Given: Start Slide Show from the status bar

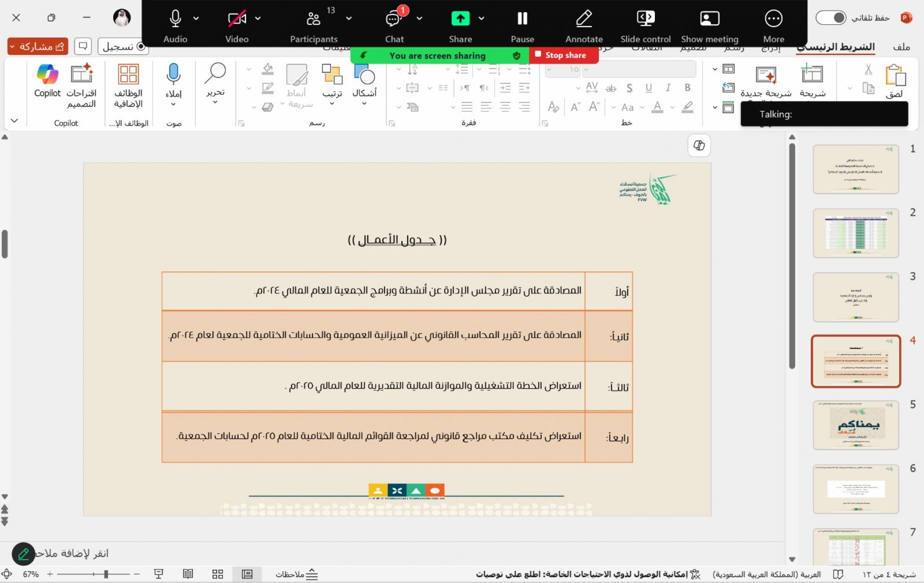Looking at the screenshot, I should [158, 574].
